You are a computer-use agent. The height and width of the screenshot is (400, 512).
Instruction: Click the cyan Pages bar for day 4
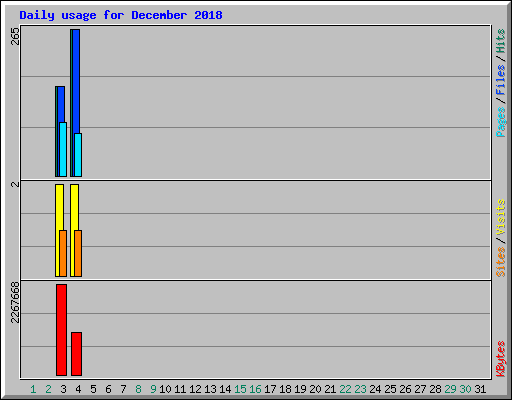click(x=78, y=155)
